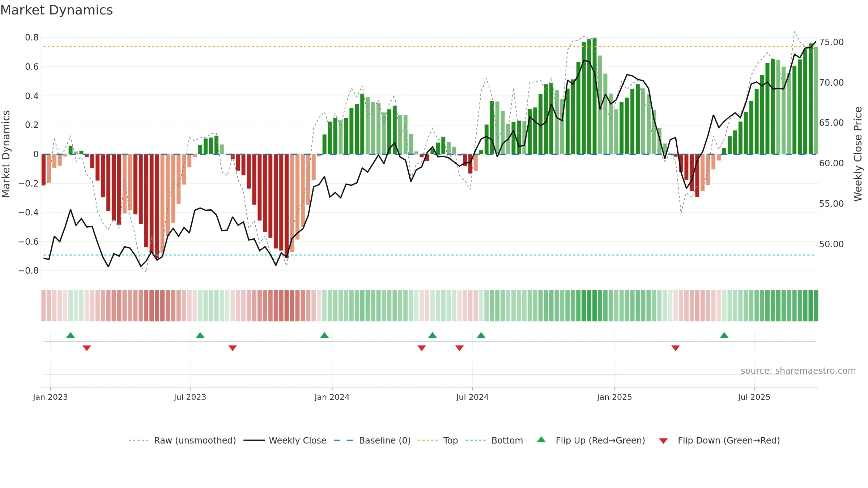The width and height of the screenshot is (868, 488).
Task: Click the Market Dynamics chart title
Action: (x=56, y=10)
